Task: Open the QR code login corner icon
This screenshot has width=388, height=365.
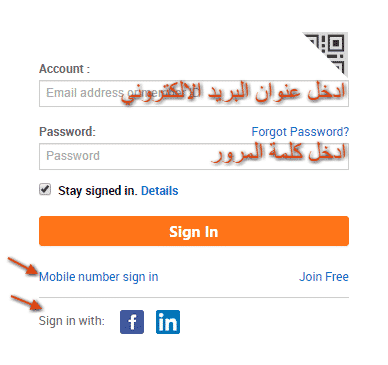Action: pos(330,52)
